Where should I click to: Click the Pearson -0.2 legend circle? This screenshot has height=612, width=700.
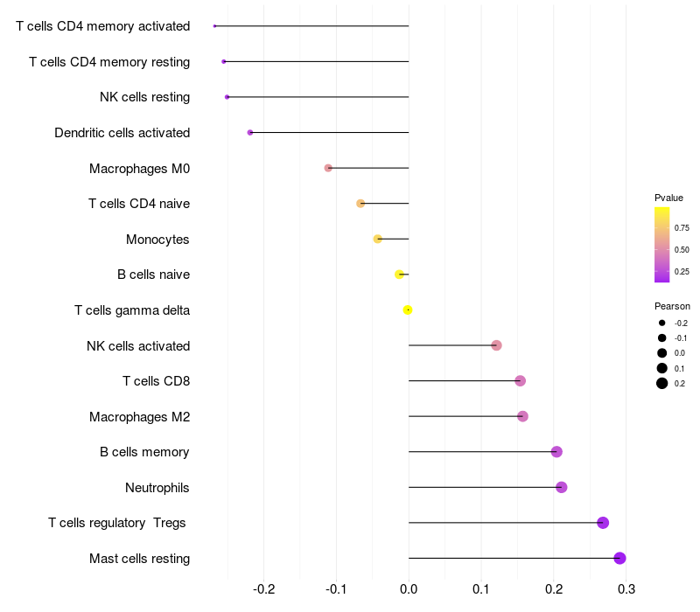pyautogui.click(x=662, y=323)
